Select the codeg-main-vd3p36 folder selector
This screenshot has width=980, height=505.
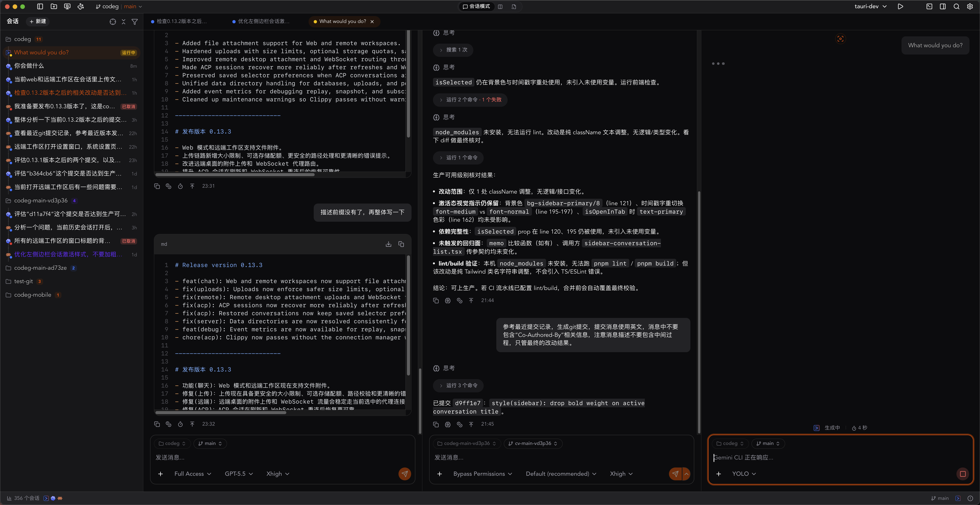pos(466,443)
